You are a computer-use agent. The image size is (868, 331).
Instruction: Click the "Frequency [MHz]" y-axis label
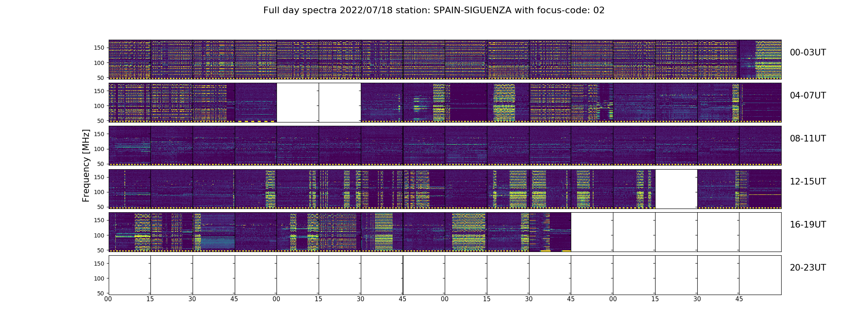86,165
